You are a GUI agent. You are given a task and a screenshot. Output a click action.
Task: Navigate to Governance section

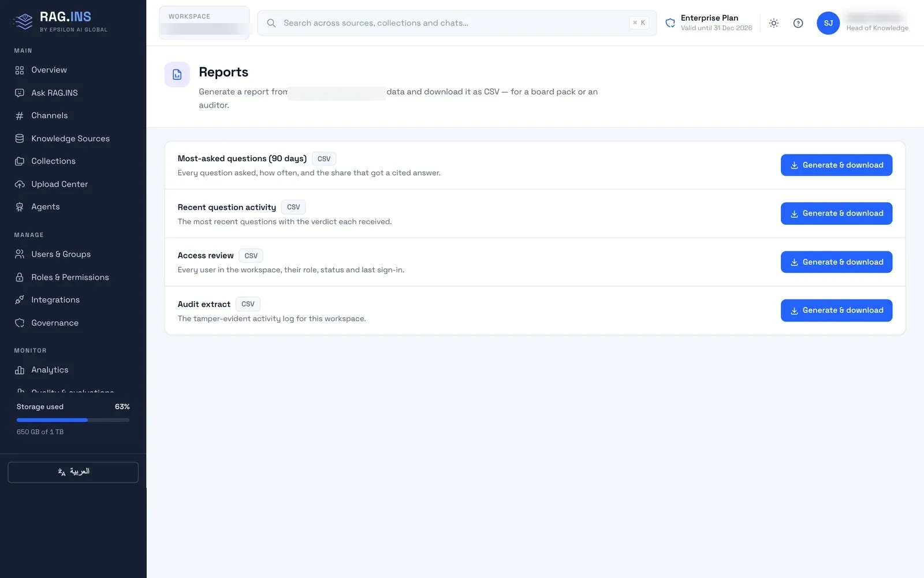point(73,323)
